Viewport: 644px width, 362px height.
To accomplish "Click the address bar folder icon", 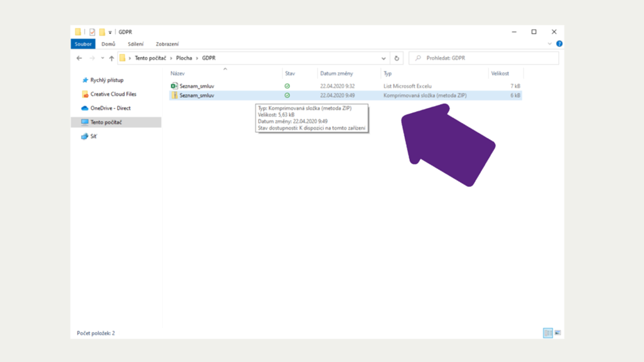I will (122, 58).
